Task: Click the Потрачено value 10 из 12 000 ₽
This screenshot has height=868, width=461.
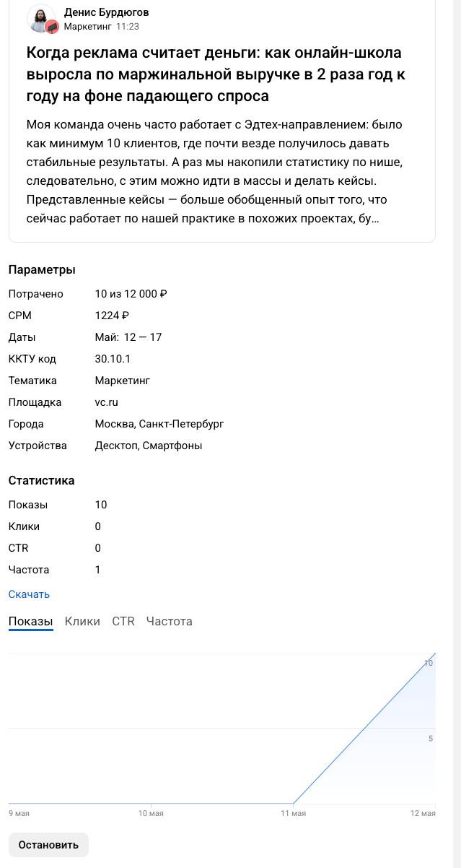Action: tap(131, 294)
